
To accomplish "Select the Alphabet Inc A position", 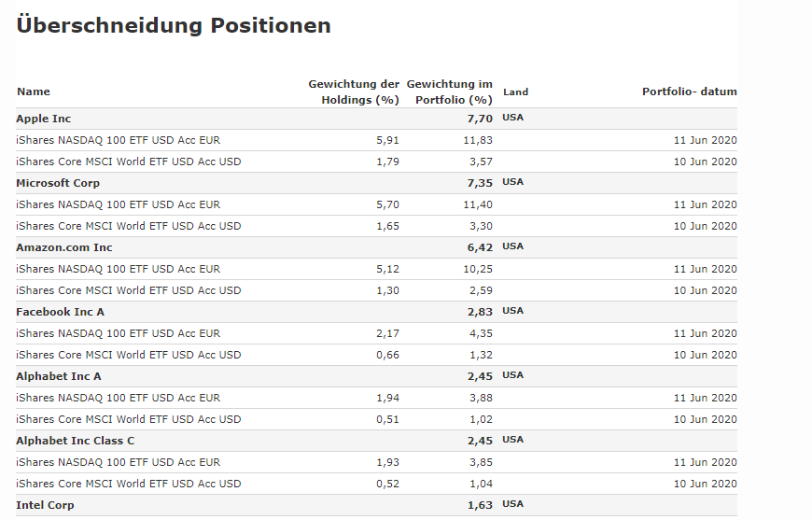I will click(59, 376).
